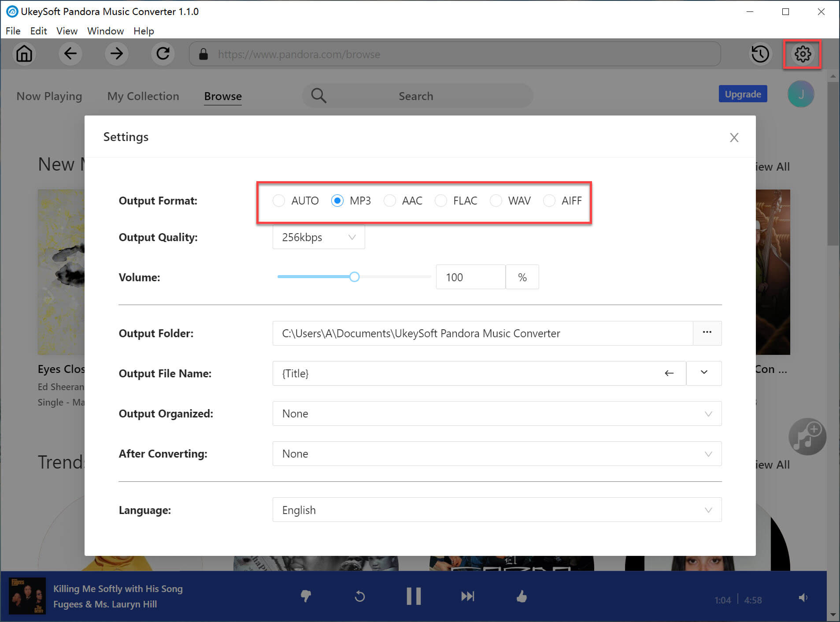This screenshot has height=622, width=840.
Task: Click the Search input box
Action: [x=417, y=96]
